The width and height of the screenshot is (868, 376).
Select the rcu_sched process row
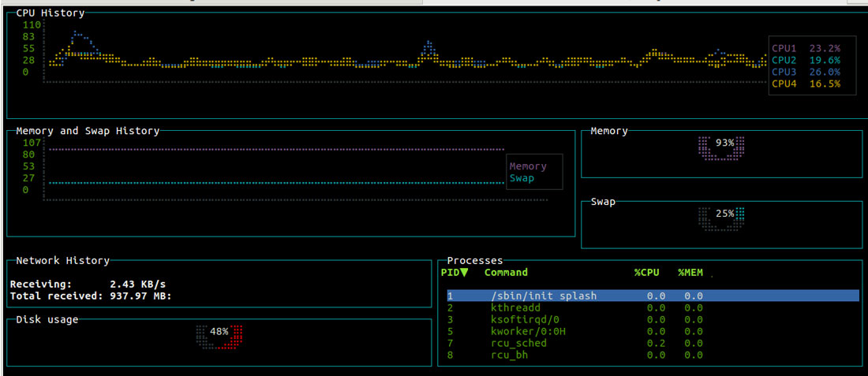[x=575, y=344]
